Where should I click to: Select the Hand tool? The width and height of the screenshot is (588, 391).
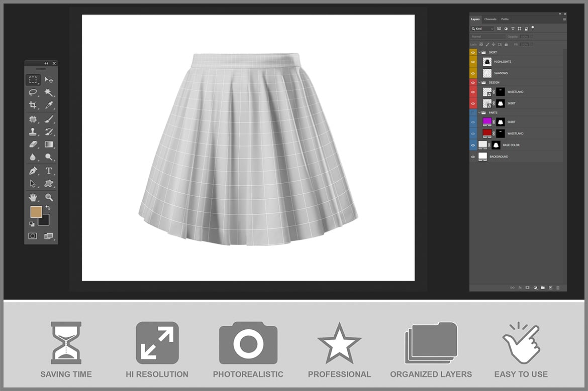[33, 197]
